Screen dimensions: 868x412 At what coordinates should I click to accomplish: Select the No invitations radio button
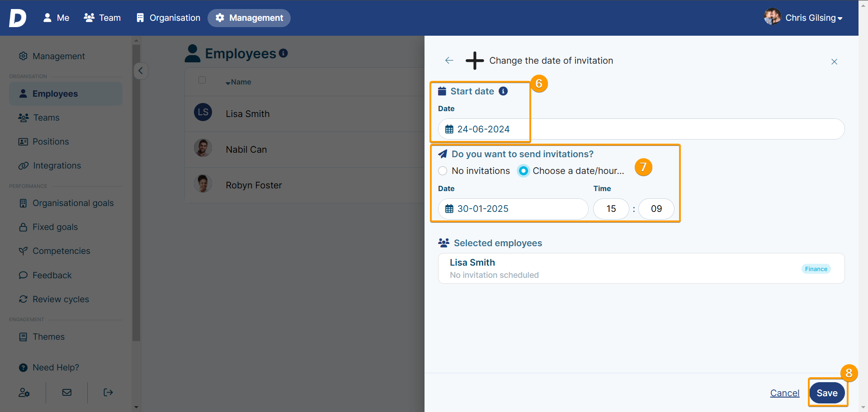click(x=443, y=171)
